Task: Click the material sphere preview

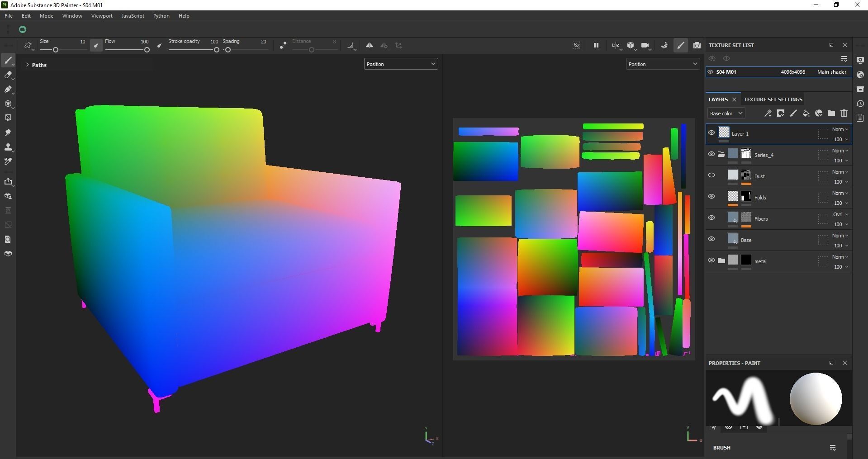Action: pyautogui.click(x=816, y=399)
